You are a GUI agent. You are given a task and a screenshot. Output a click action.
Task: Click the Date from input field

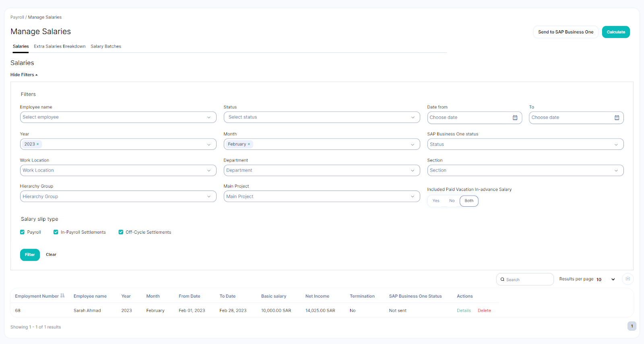pos(475,118)
